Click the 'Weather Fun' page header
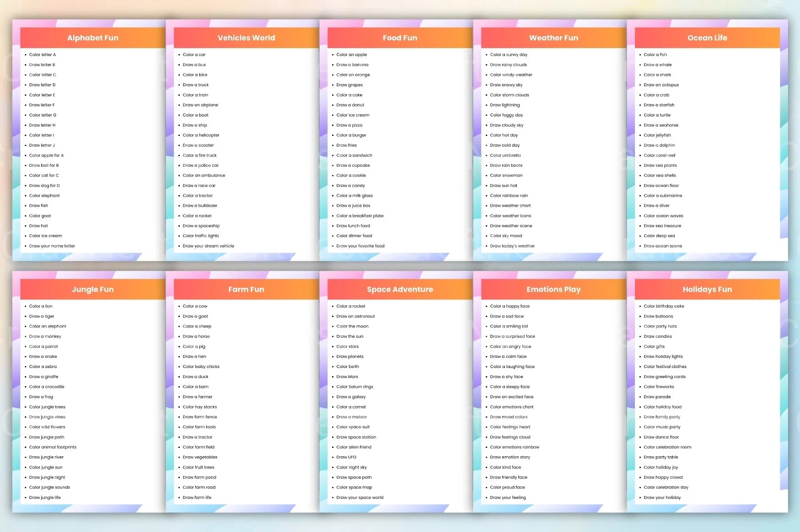Viewport: 800px width, 532px height. (554, 38)
